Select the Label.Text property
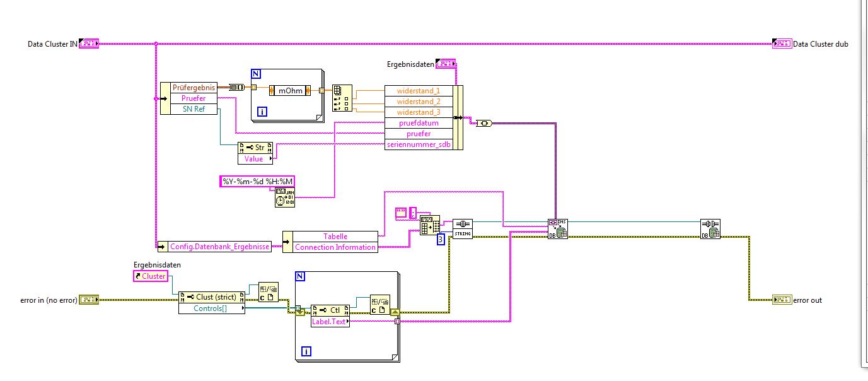The width and height of the screenshot is (868, 381). pyautogui.click(x=330, y=320)
